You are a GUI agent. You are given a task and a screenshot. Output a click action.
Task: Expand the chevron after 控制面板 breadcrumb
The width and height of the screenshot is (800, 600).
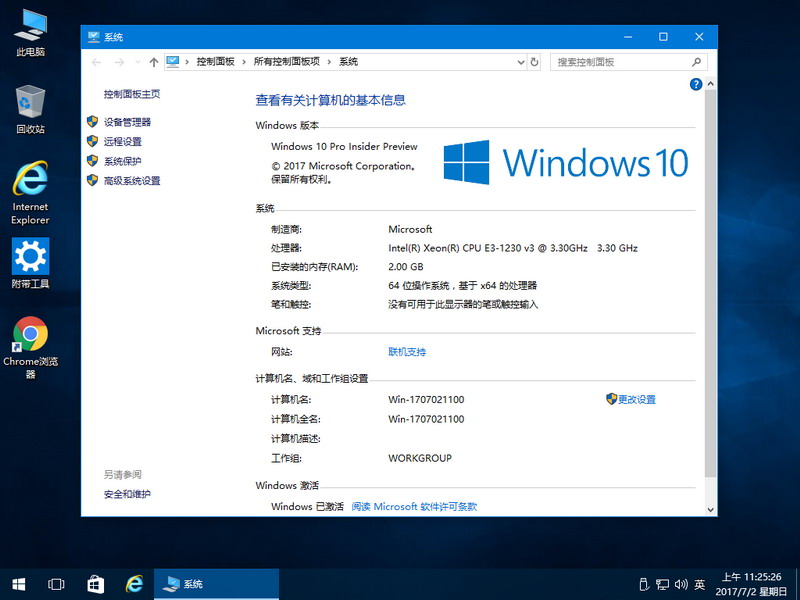[244, 62]
